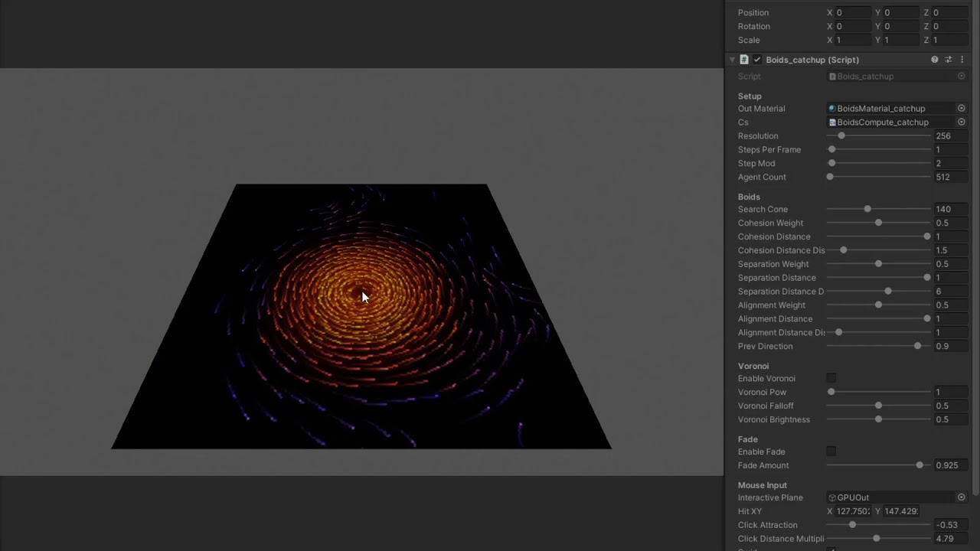
Task: Open the Boids_catchup component three-dot options menu
Action: pyautogui.click(x=962, y=60)
